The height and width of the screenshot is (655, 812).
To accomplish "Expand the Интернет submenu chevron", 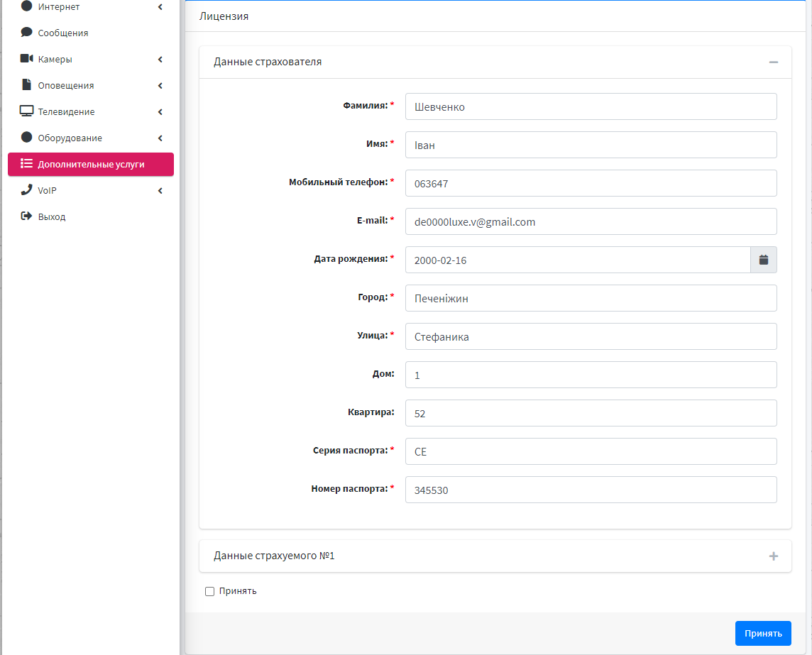I will click(160, 6).
